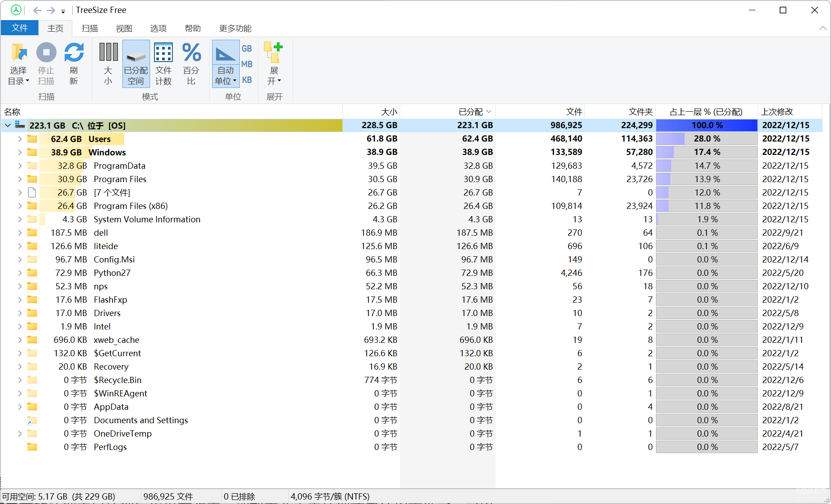Select the $Recycle.Bin row

point(411,380)
